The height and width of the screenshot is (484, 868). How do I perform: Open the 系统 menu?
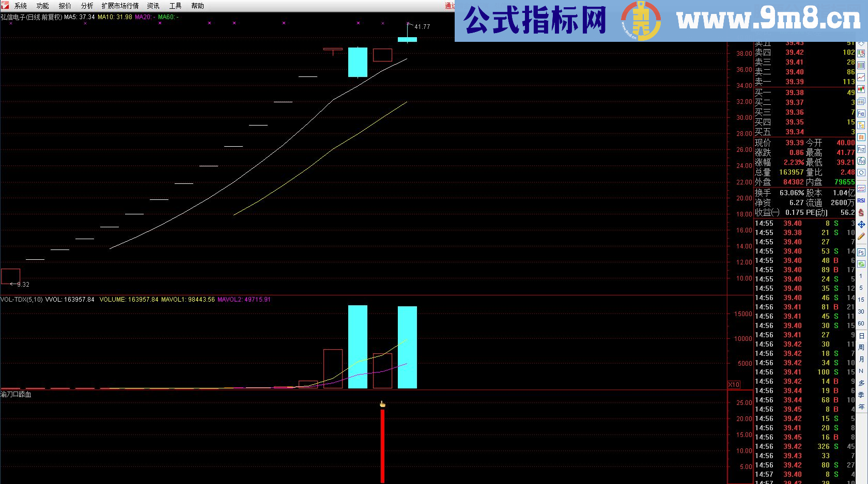[x=21, y=6]
